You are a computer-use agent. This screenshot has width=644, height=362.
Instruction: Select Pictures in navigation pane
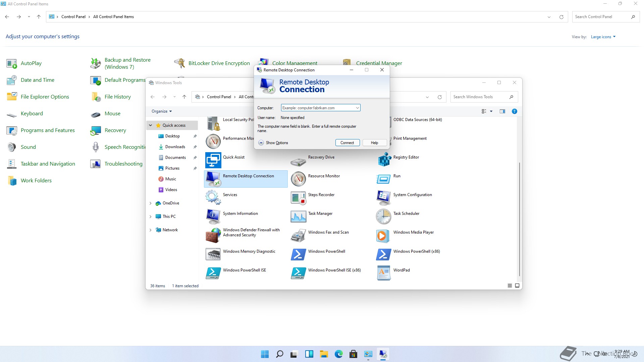click(x=173, y=168)
